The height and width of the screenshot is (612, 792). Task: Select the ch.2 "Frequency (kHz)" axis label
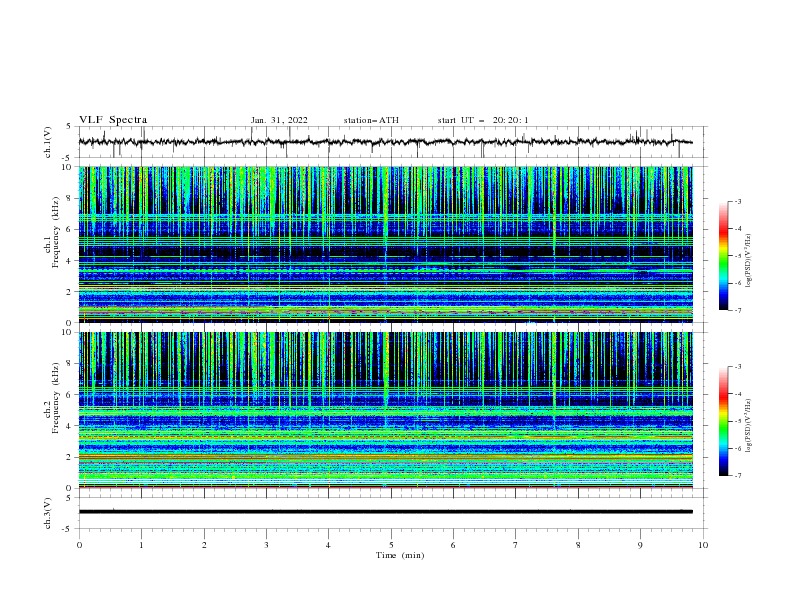pos(55,398)
